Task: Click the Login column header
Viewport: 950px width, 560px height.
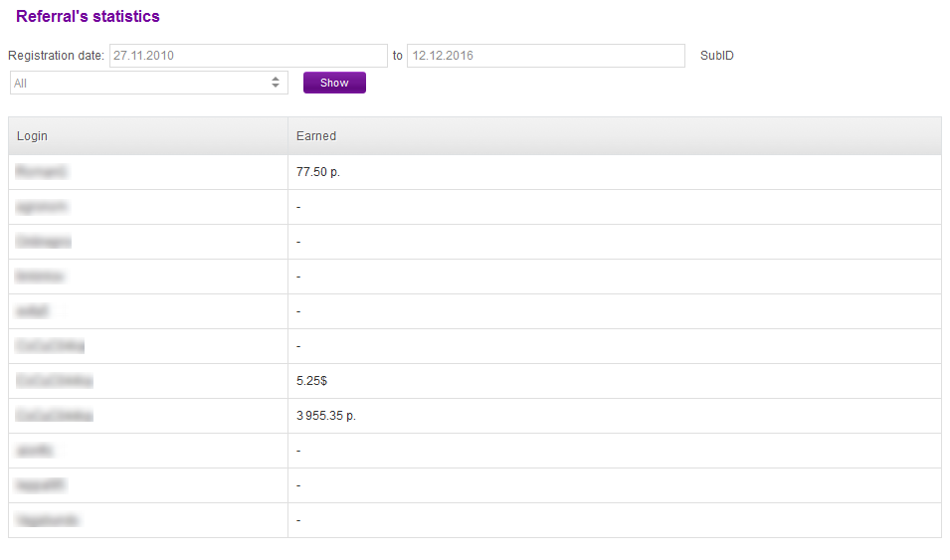Action: (33, 136)
